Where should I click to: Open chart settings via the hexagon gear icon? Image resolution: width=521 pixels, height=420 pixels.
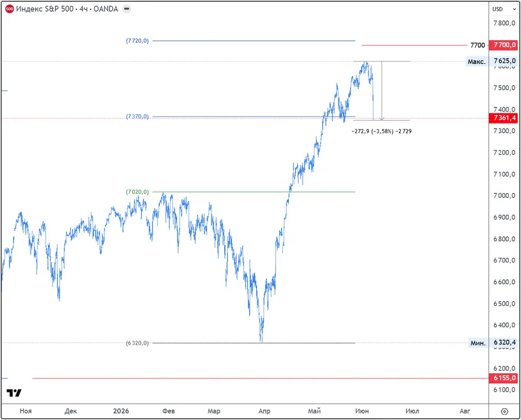(504, 411)
